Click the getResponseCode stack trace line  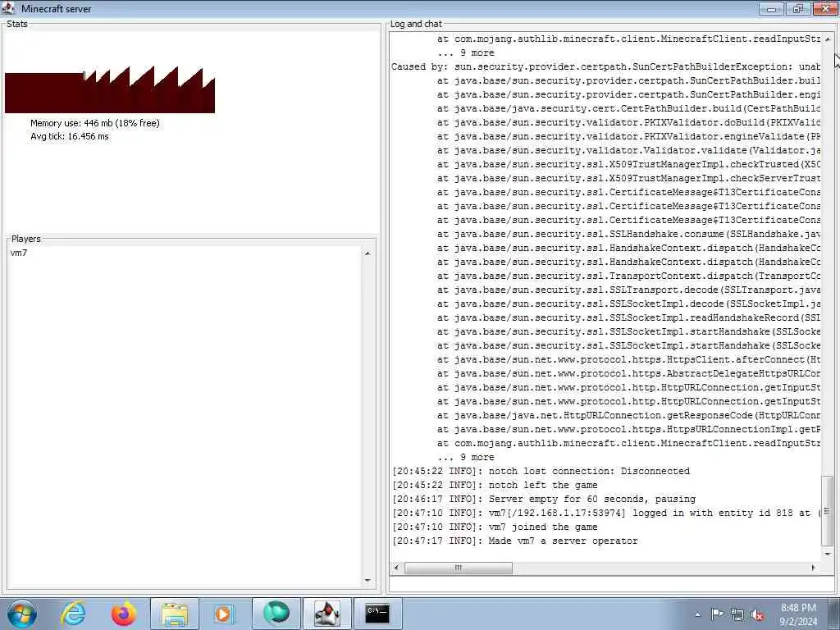coord(628,415)
